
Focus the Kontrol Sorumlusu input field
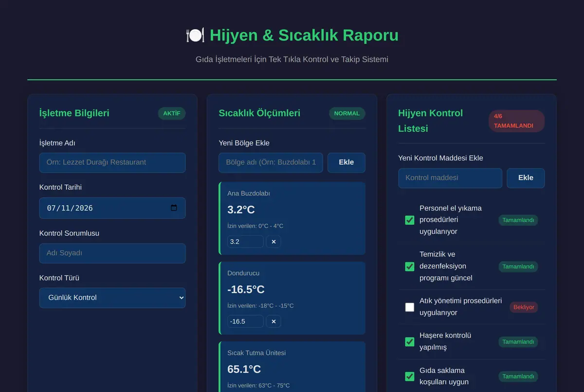click(112, 253)
